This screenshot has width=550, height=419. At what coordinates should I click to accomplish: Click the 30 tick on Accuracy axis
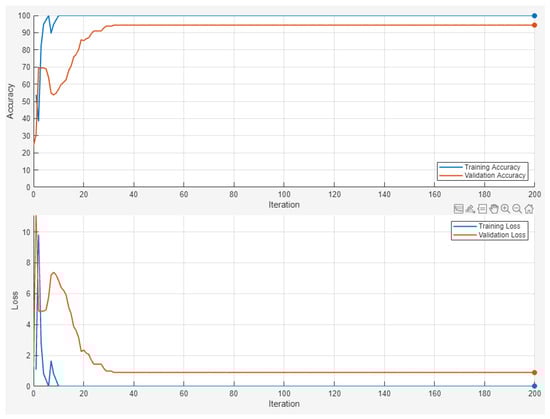[x=26, y=136]
